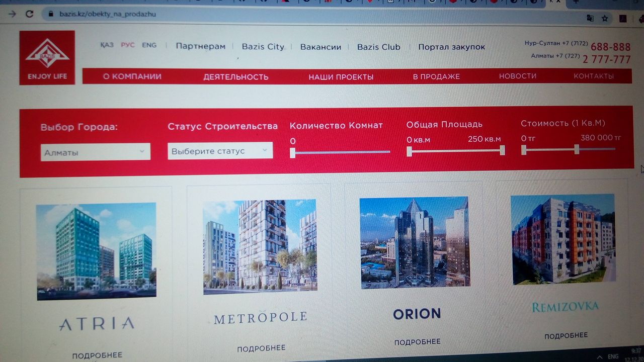The image size is (644, 362).
Task: Click the Bazis Enjoy Life logo
Action: (47, 57)
